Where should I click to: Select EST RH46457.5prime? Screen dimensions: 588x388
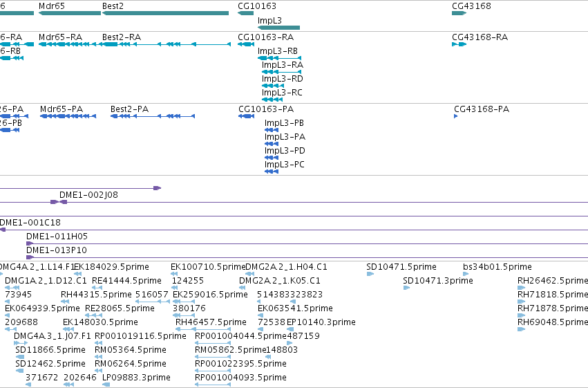203,329
